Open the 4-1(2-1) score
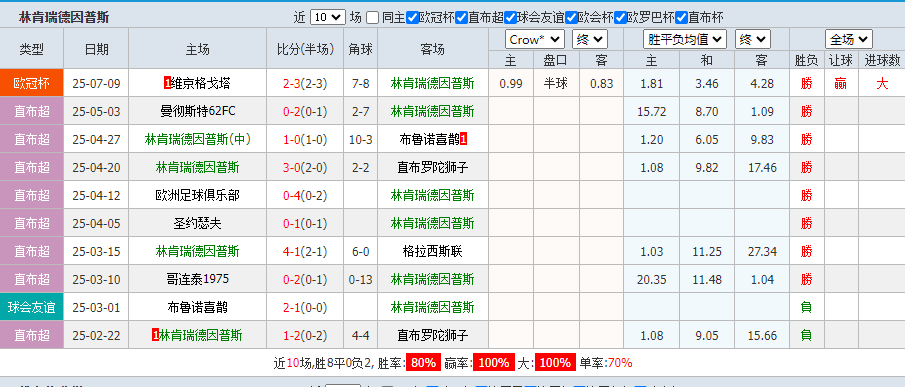905x387 pixels. (305, 251)
